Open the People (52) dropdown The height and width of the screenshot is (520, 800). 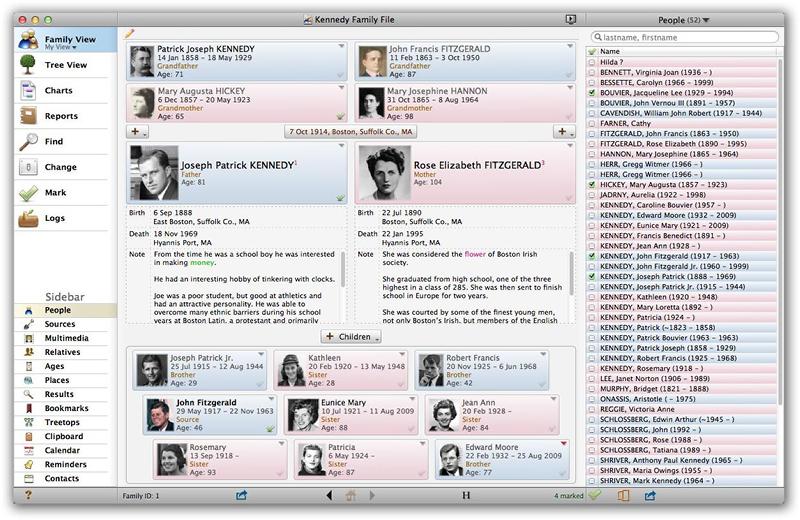coord(683,20)
